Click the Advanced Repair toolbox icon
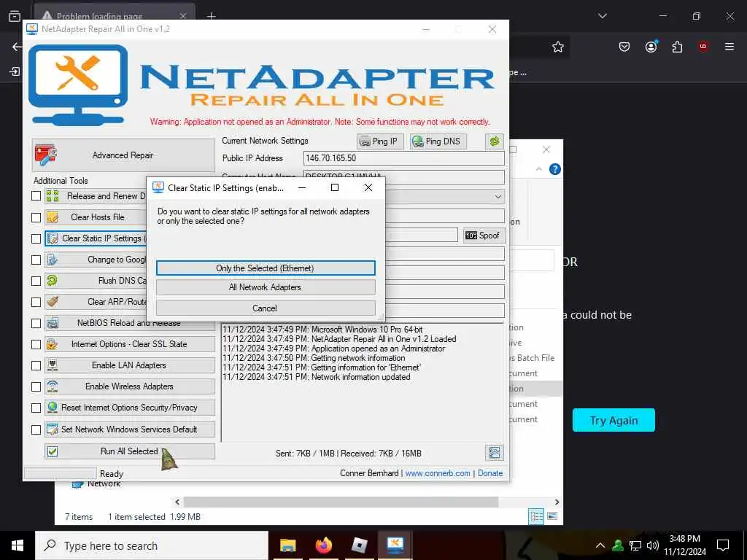This screenshot has width=747, height=560. (x=46, y=155)
